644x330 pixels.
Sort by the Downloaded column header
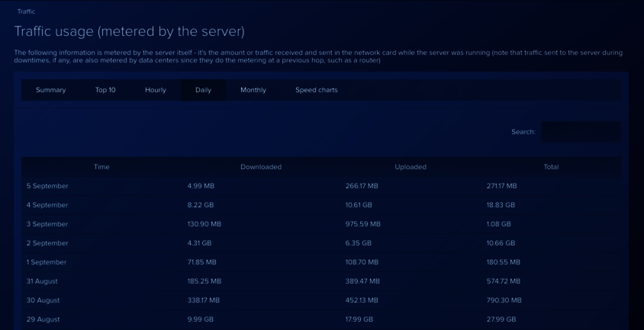tap(261, 167)
